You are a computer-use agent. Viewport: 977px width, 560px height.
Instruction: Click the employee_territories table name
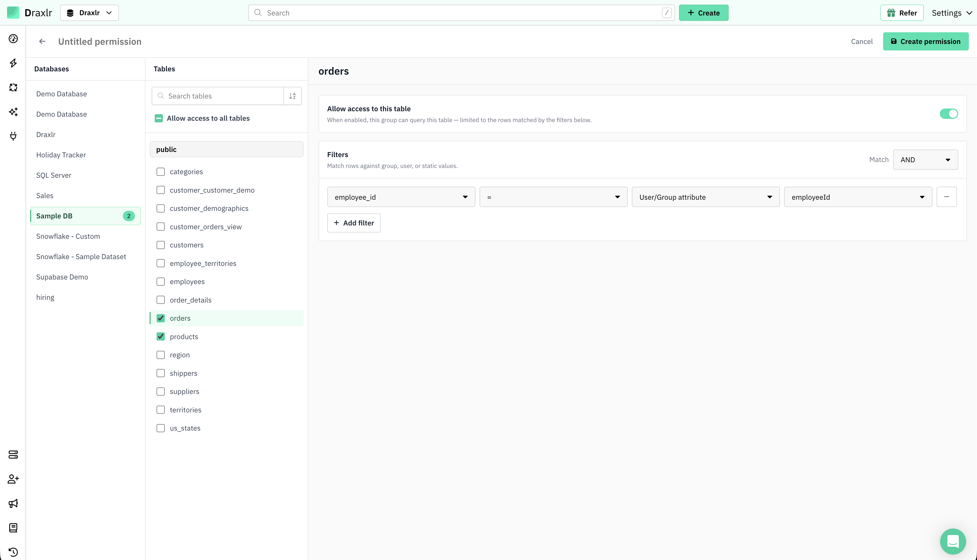(203, 263)
